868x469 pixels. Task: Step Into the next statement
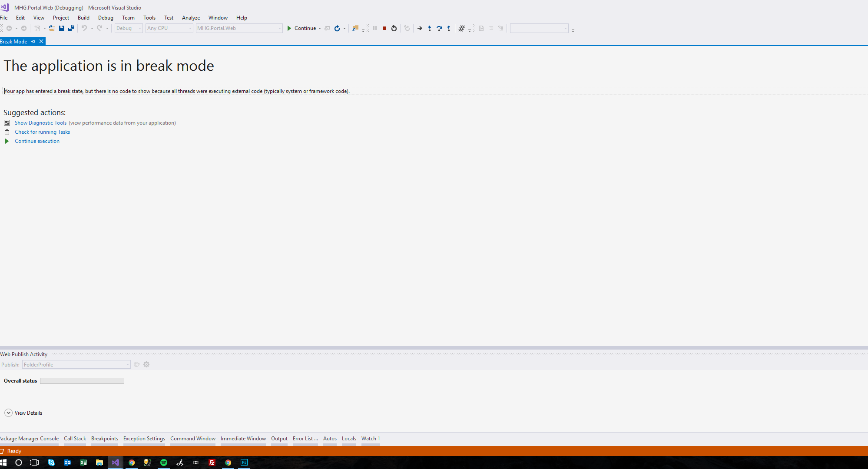pos(430,28)
